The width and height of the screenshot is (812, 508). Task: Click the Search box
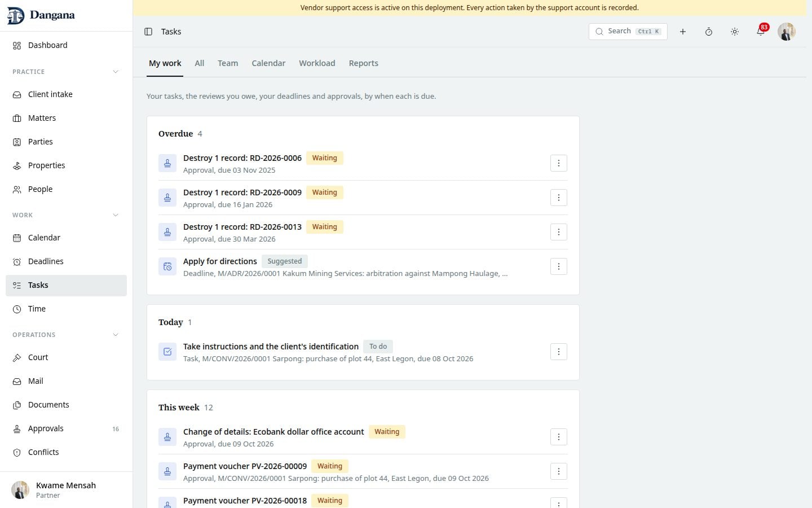pos(628,32)
